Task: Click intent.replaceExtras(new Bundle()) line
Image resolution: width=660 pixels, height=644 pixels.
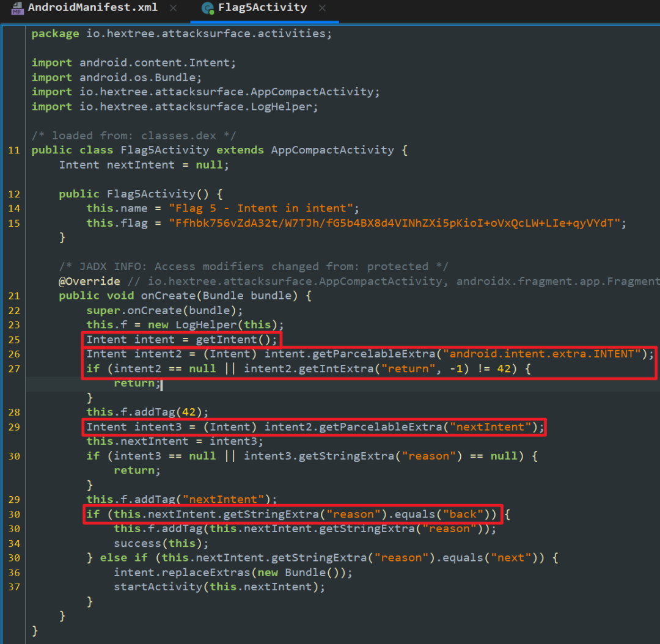Action: (x=233, y=573)
